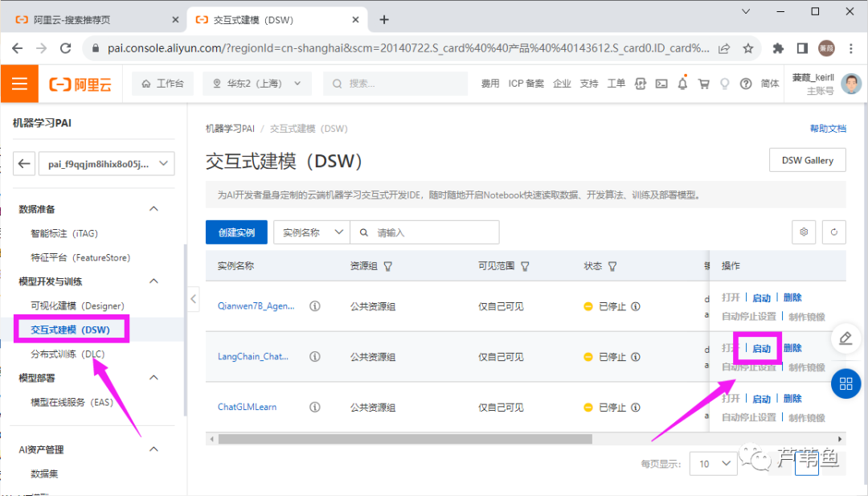The image size is (868, 496).
Task: Click the Aliyun logo
Action: tap(81, 84)
